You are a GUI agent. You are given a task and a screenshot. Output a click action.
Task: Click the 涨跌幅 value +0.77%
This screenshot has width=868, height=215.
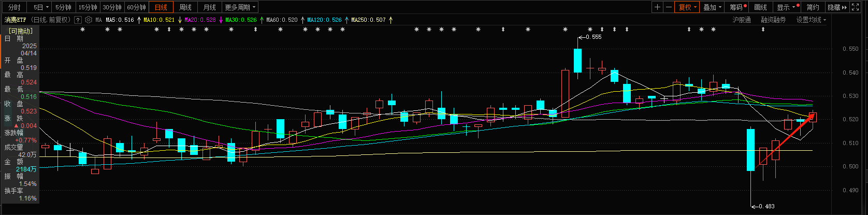coord(26,140)
